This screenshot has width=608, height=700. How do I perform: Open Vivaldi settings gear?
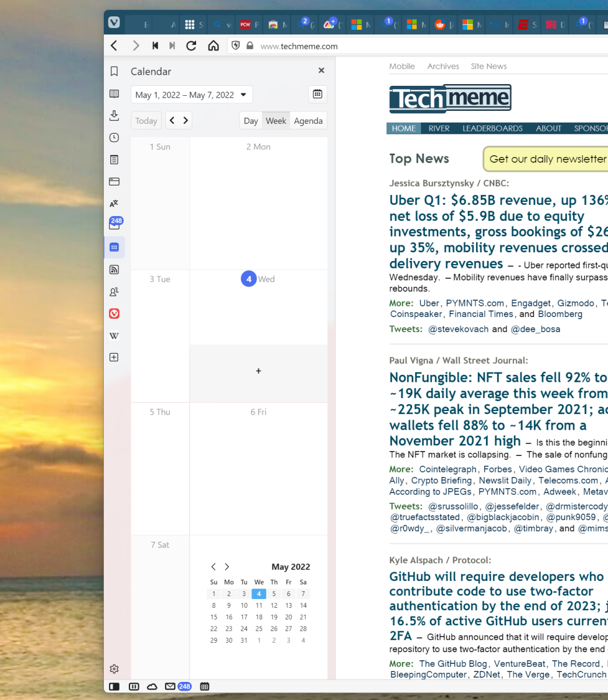(114, 668)
